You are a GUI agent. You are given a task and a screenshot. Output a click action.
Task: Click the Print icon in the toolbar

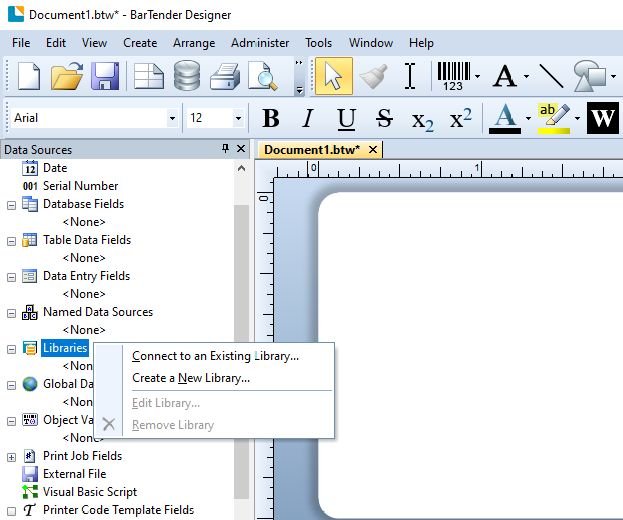coord(226,77)
